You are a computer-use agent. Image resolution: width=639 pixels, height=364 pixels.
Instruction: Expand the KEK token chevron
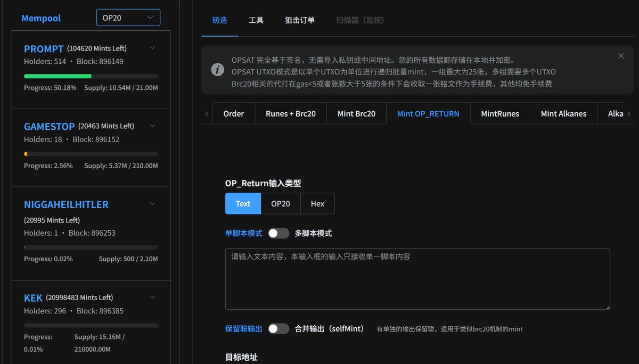(152, 297)
